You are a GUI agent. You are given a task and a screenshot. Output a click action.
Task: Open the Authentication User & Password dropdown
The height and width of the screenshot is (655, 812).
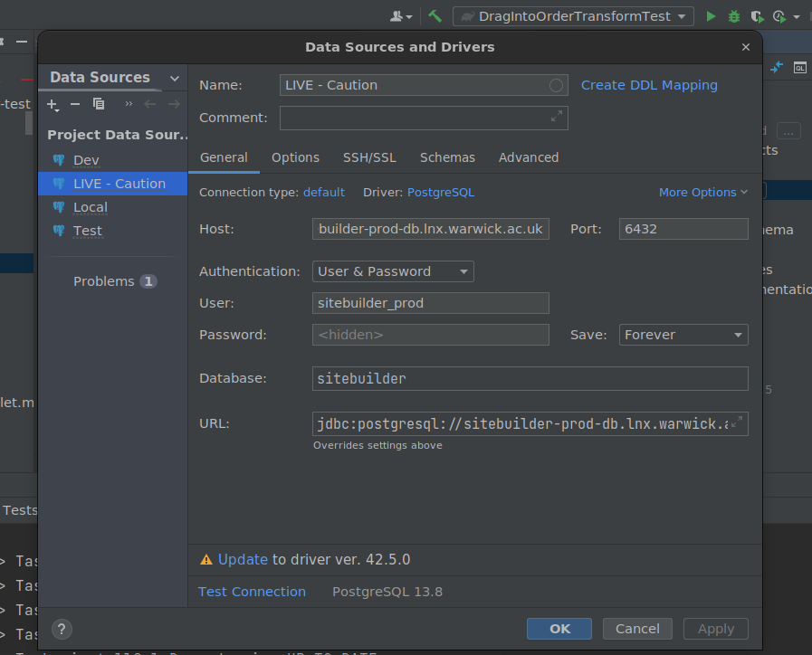click(393, 271)
